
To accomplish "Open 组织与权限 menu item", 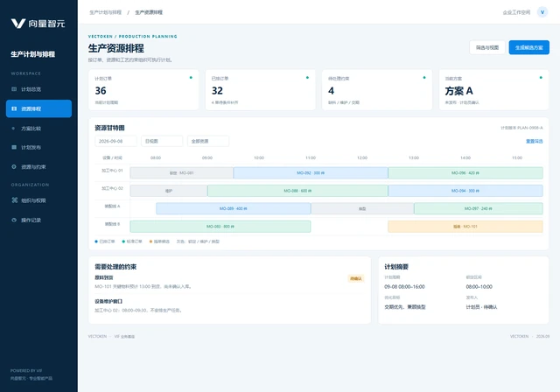I will (x=38, y=200).
